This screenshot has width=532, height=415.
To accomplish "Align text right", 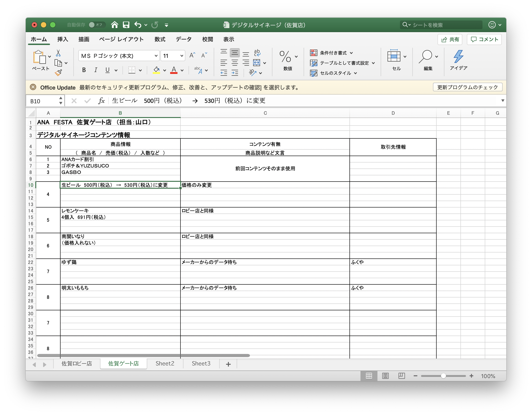I will point(246,63).
